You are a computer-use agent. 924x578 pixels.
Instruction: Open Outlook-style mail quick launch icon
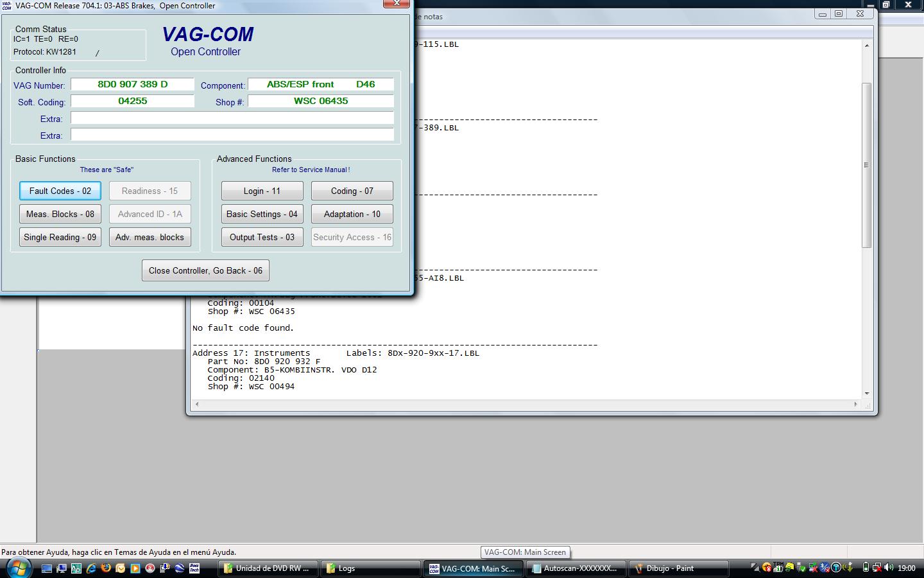(120, 568)
